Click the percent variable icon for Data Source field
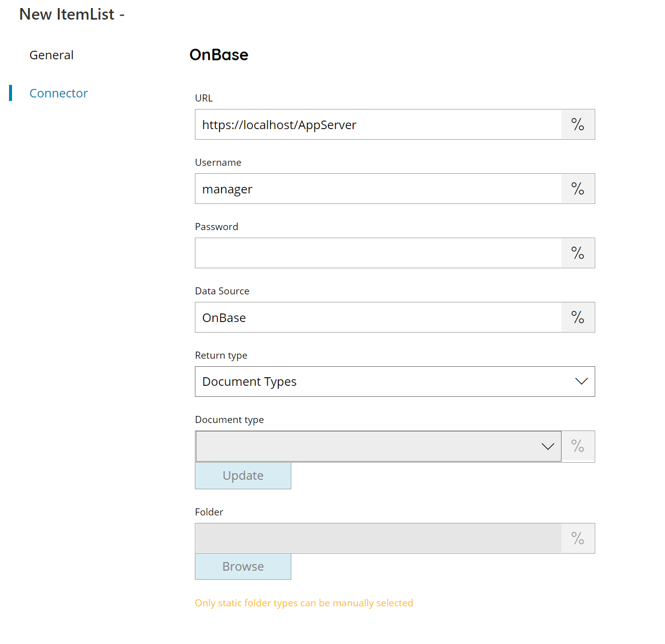Image resolution: width=665 pixels, height=644 pixels. point(578,317)
